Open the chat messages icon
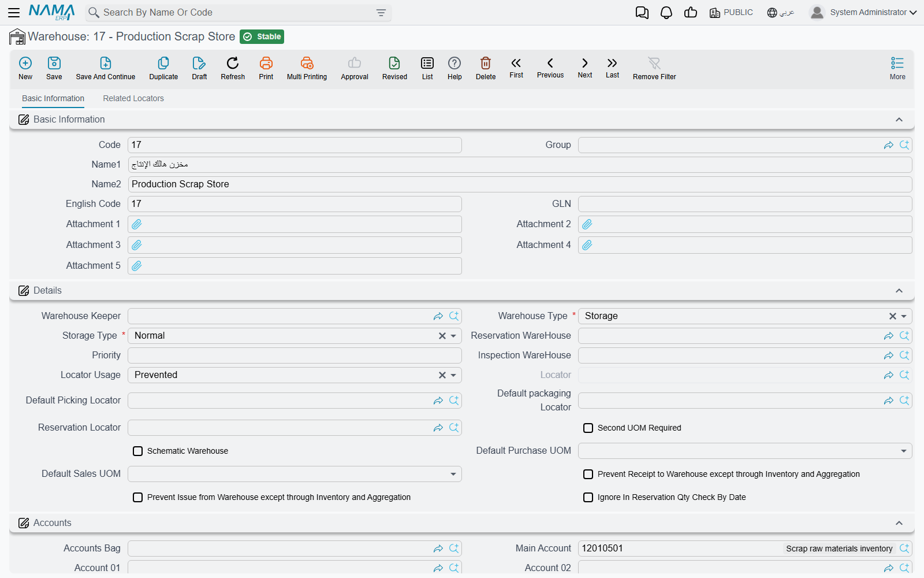924x578 pixels. point(642,13)
